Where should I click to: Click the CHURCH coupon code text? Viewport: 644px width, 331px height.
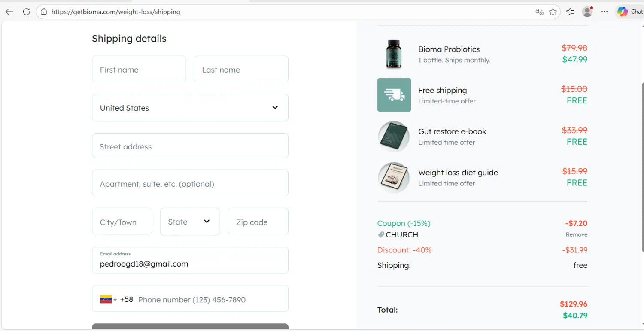coord(402,235)
